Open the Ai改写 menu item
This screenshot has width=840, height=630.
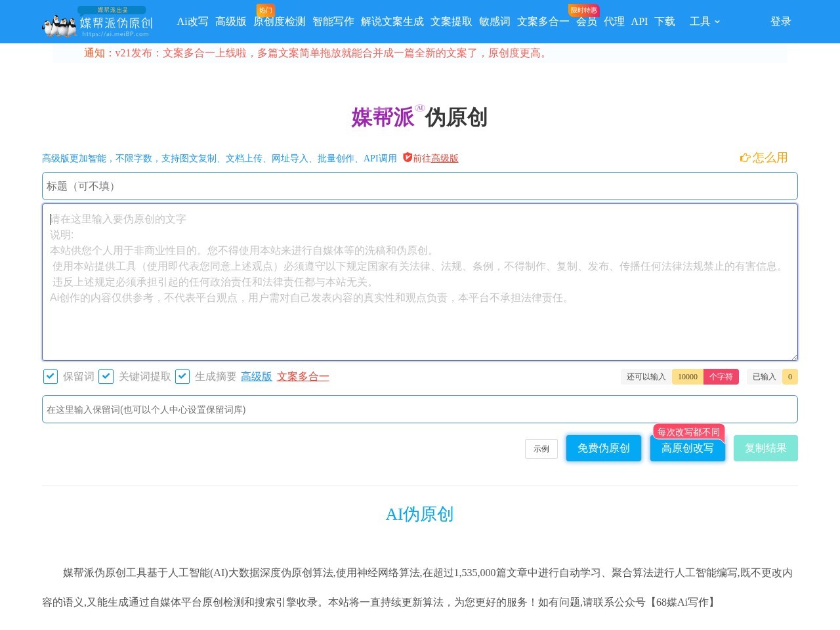[x=191, y=22]
